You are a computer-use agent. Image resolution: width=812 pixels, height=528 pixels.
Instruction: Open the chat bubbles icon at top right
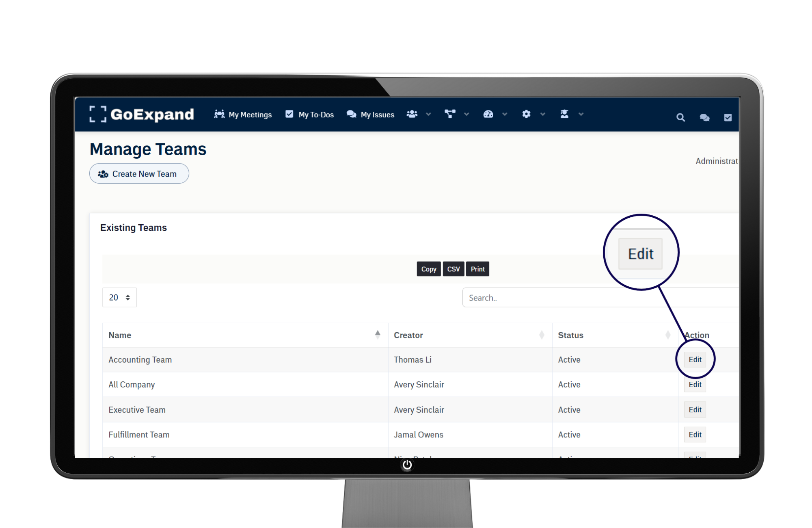pyautogui.click(x=704, y=118)
